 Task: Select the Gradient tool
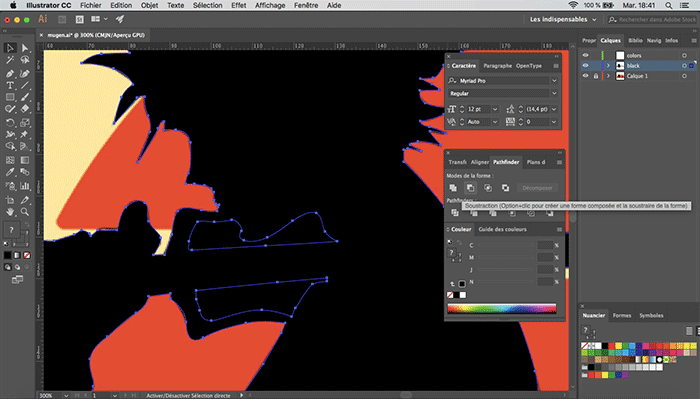25,160
